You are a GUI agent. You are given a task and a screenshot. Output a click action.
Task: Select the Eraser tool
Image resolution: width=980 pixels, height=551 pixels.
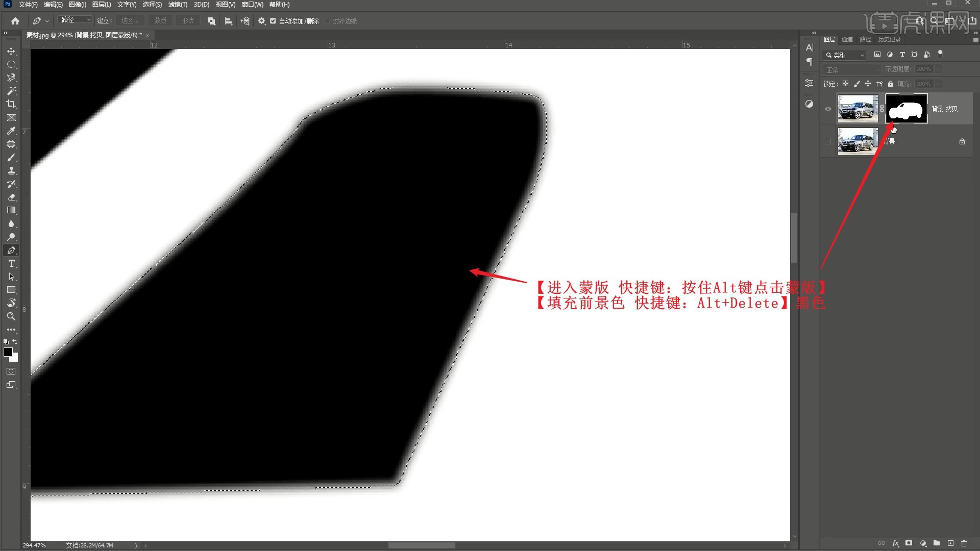pos(11,197)
